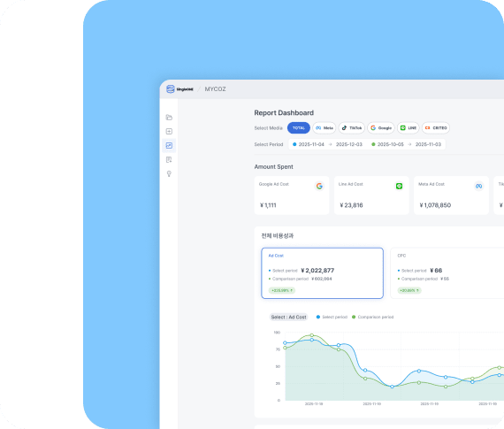This screenshot has height=429, width=504.
Task: Click Google logo on Google Ad Cost card
Action: pyautogui.click(x=319, y=186)
